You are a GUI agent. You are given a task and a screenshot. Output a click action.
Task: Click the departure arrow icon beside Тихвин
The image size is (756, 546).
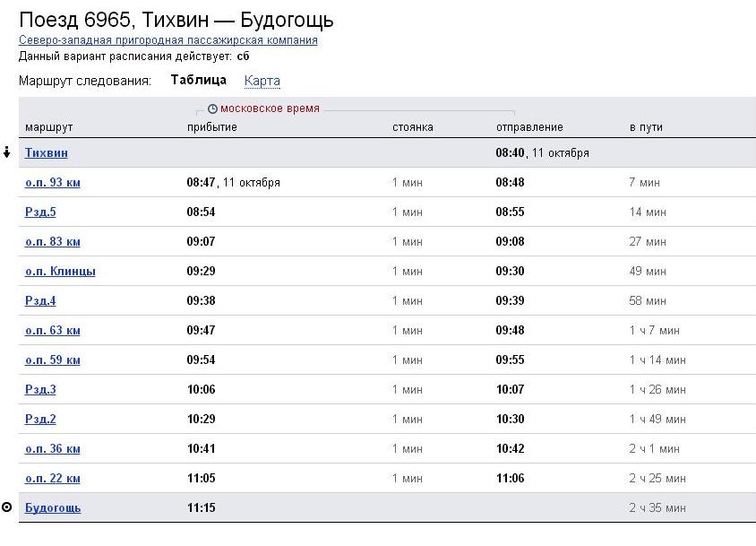(x=7, y=152)
